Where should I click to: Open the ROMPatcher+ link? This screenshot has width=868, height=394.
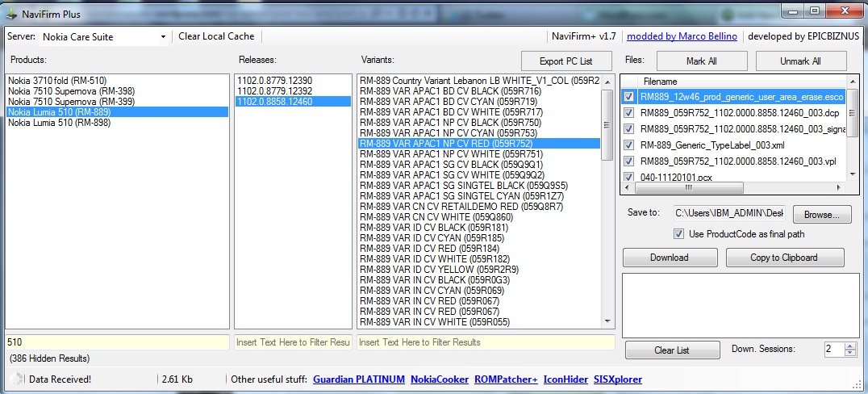tap(506, 379)
